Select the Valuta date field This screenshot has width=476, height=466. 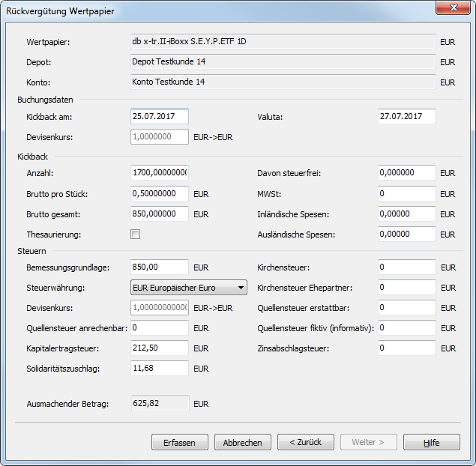(406, 117)
